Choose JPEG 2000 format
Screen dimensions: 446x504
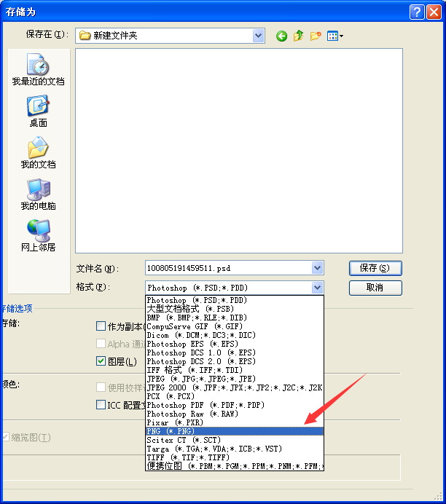click(235, 387)
